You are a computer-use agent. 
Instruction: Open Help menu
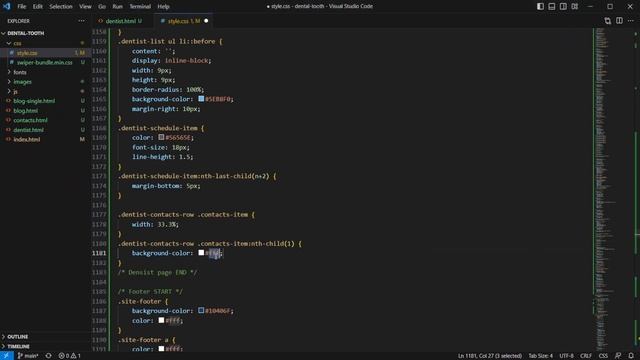pyautogui.click(x=163, y=6)
